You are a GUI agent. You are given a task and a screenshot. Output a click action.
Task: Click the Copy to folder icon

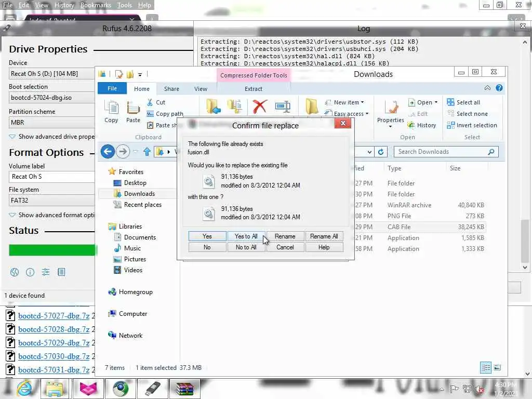(x=235, y=106)
